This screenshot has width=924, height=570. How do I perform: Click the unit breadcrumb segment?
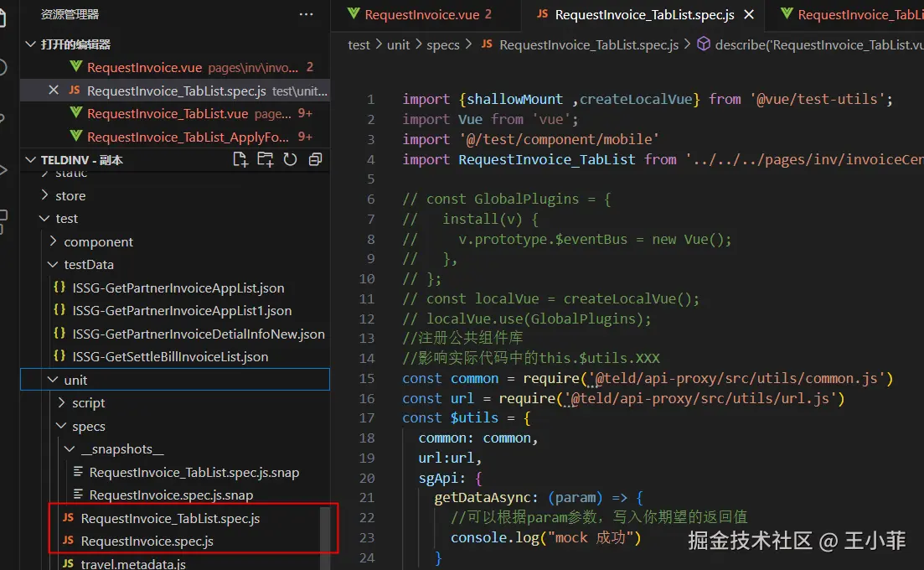pyautogui.click(x=399, y=44)
